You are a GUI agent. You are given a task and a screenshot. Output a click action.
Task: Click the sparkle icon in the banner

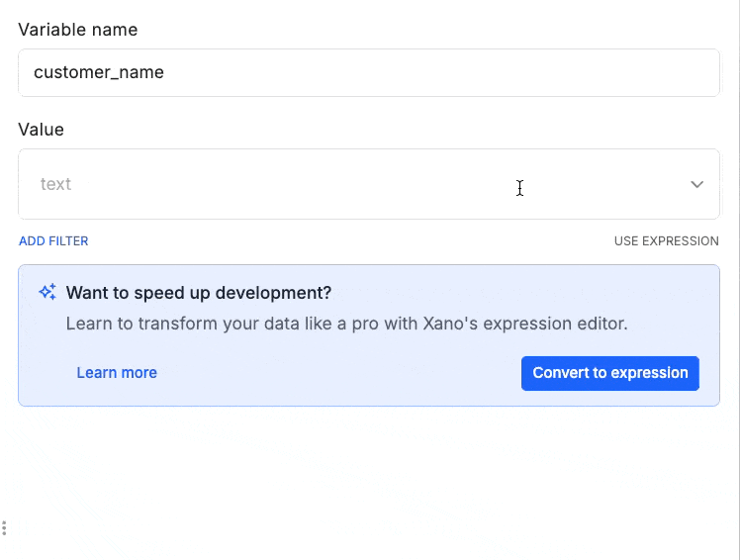[46, 292]
